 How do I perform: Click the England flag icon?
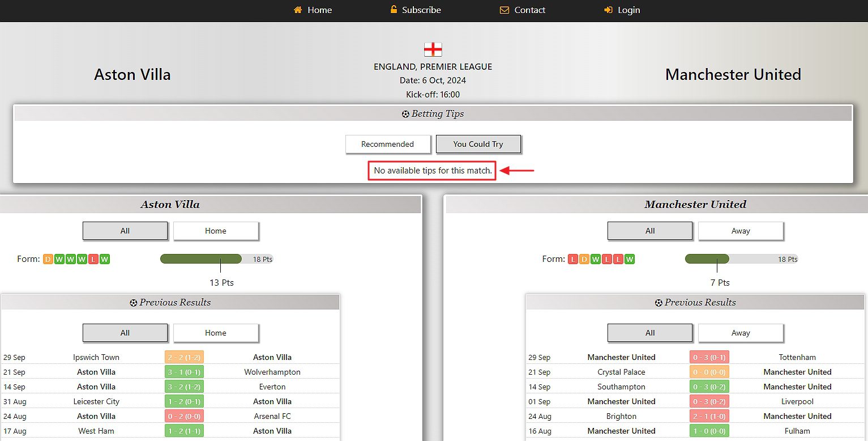(x=433, y=49)
